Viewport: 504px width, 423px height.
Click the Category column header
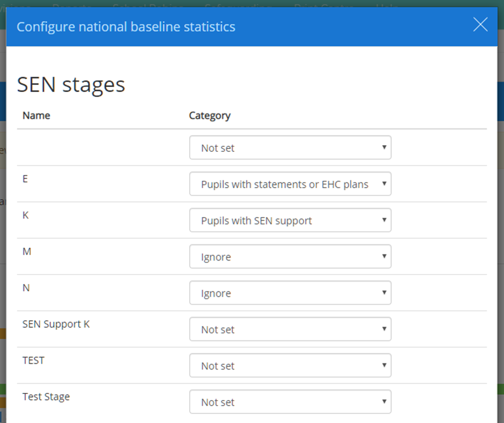(210, 116)
